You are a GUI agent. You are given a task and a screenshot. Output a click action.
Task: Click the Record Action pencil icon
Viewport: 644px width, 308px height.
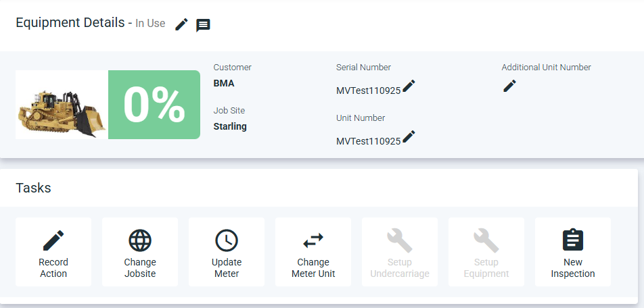click(53, 240)
